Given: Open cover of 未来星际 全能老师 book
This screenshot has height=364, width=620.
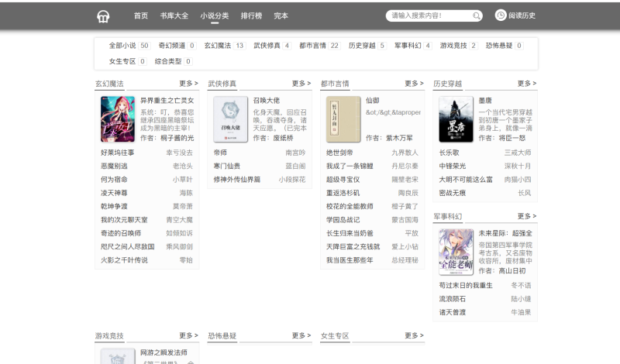Looking at the screenshot, I should coord(456,252).
